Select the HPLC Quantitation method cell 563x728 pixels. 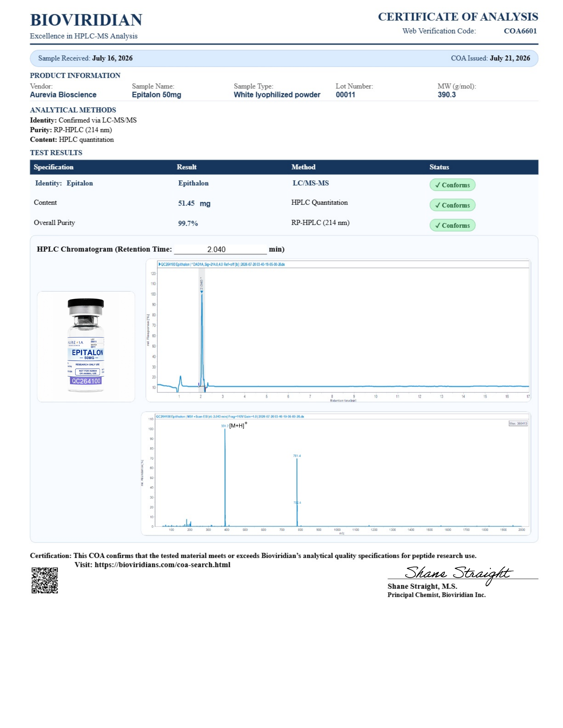(319, 202)
